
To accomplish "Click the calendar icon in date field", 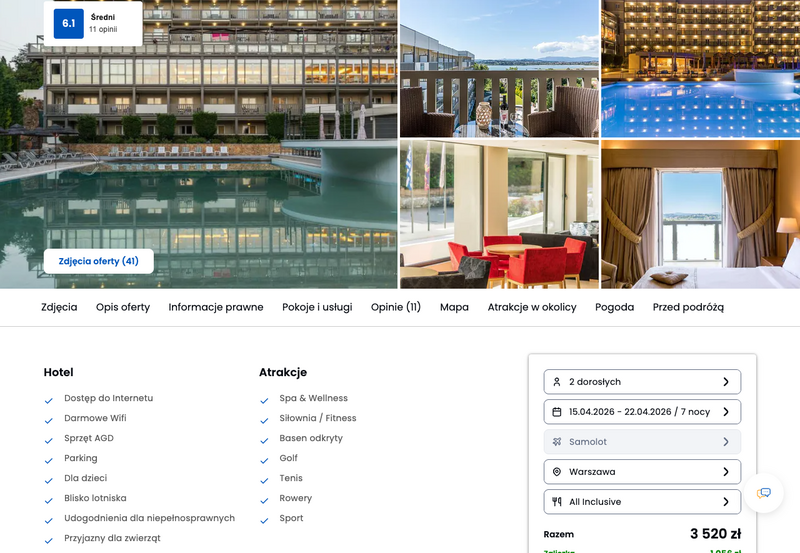I will coord(557,412).
